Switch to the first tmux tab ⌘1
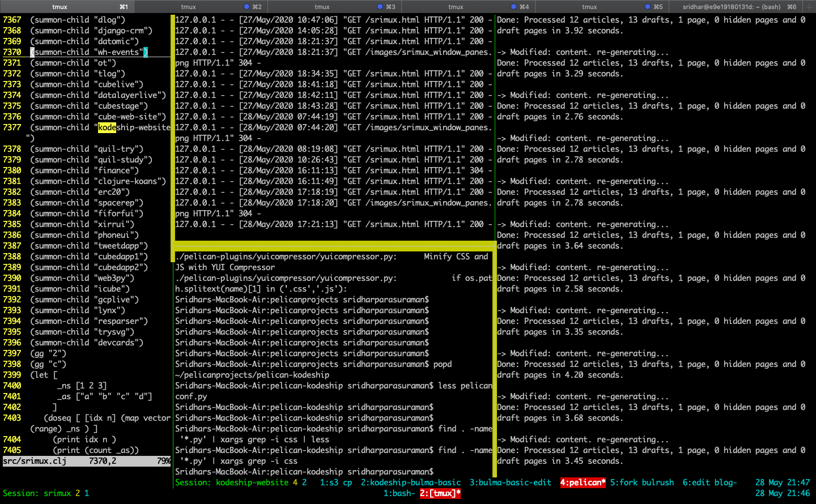The height and width of the screenshot is (504, 816). [67, 7]
